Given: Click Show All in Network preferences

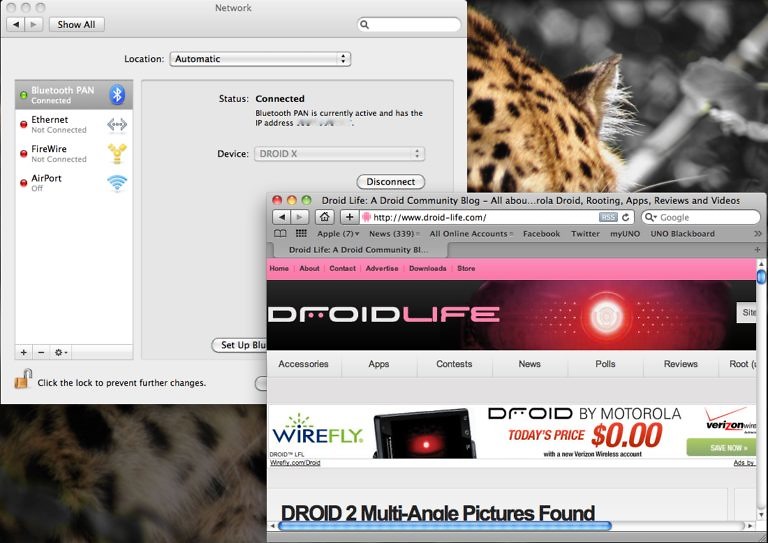Looking at the screenshot, I should coord(76,24).
